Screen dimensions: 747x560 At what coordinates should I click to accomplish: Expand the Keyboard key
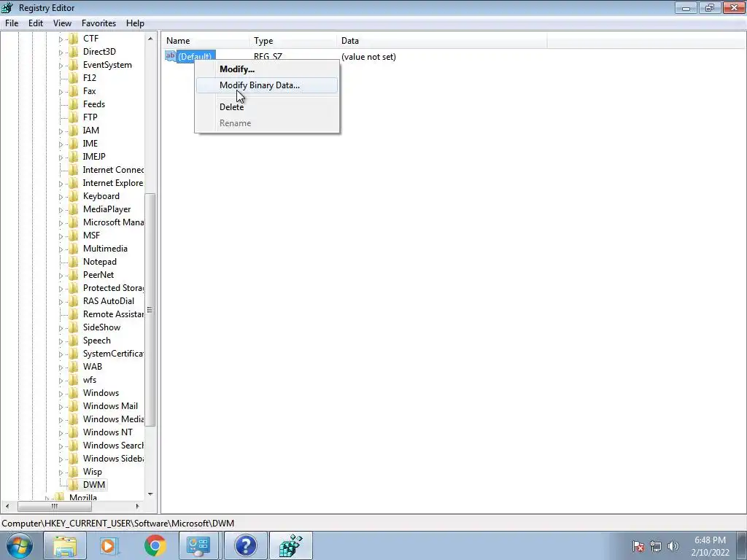pos(61,197)
